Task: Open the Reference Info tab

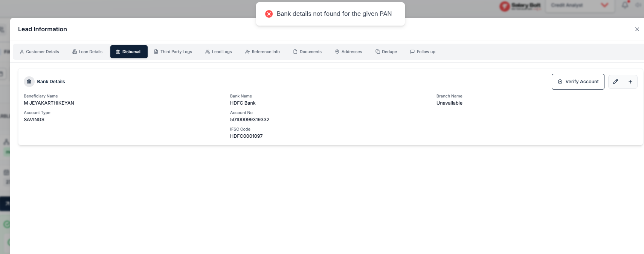Action: point(262,52)
